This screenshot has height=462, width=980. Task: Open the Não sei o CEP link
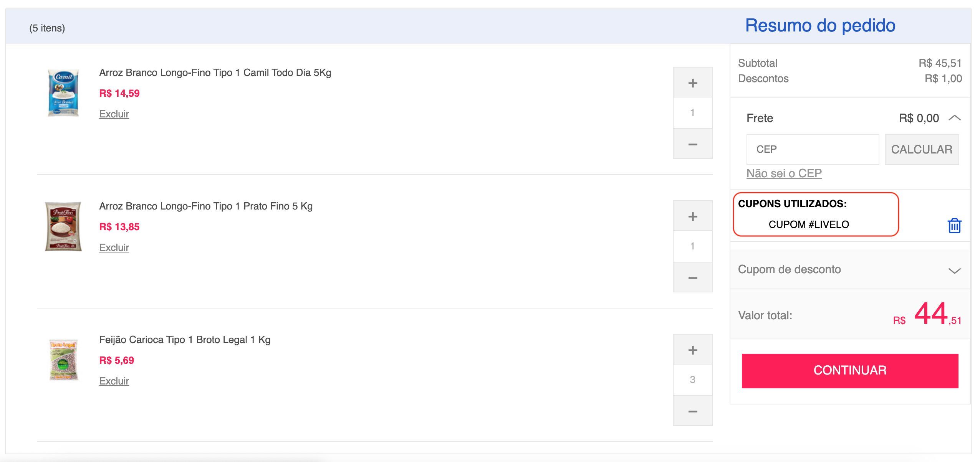pos(784,173)
